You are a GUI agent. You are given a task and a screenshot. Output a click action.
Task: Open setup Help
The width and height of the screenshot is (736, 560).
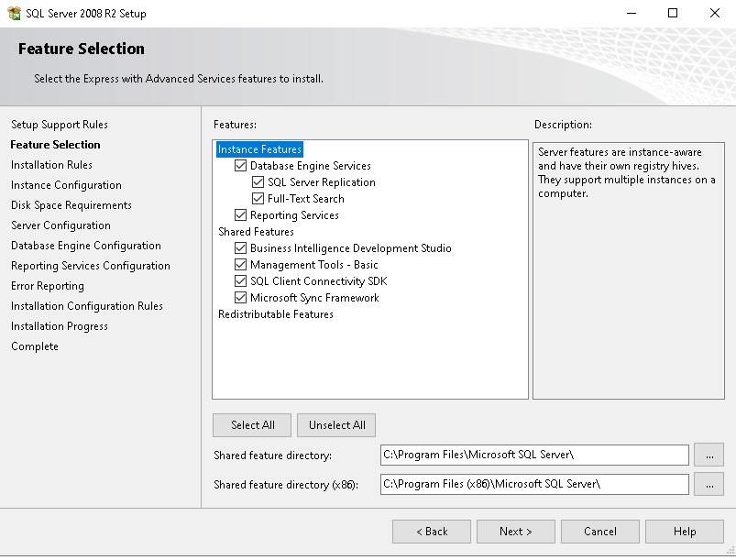685,532
